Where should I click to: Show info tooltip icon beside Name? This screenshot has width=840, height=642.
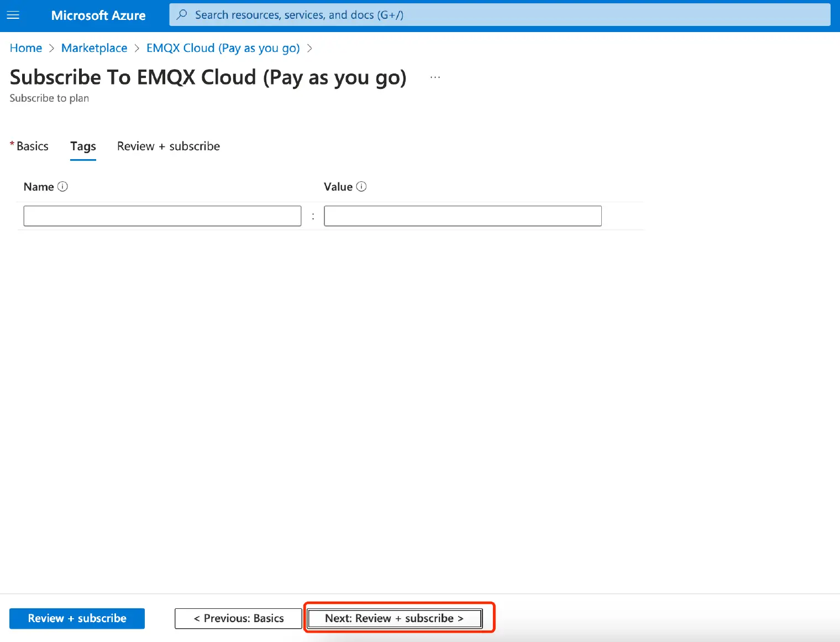click(62, 187)
